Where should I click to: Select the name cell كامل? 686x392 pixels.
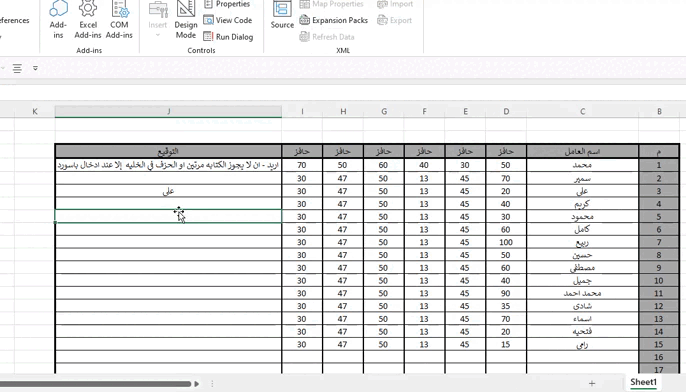[583, 229]
